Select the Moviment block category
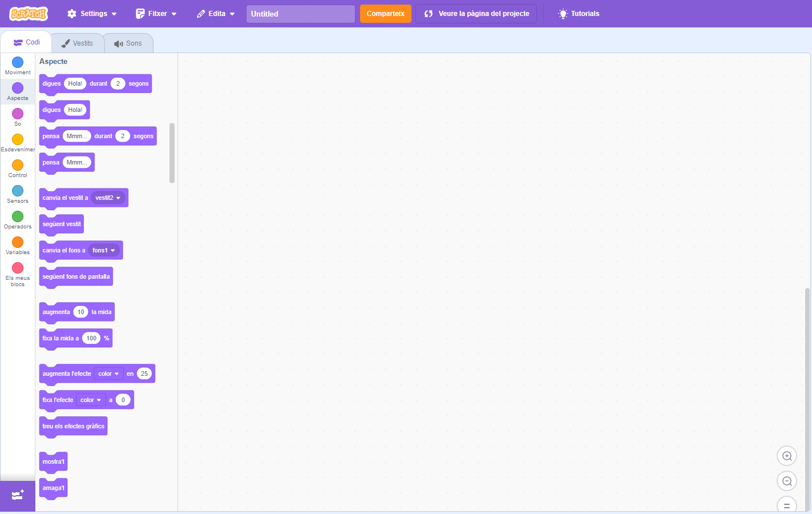This screenshot has height=514, width=812. click(18, 66)
